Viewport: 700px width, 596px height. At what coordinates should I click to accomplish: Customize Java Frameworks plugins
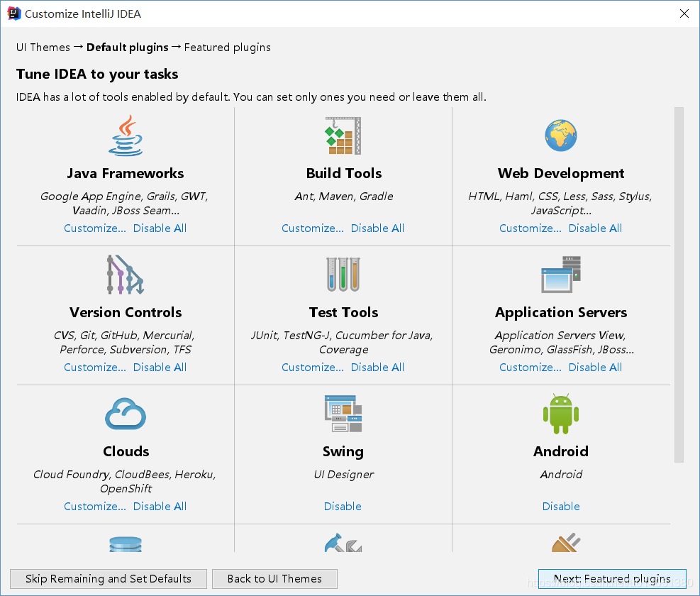[x=94, y=228]
